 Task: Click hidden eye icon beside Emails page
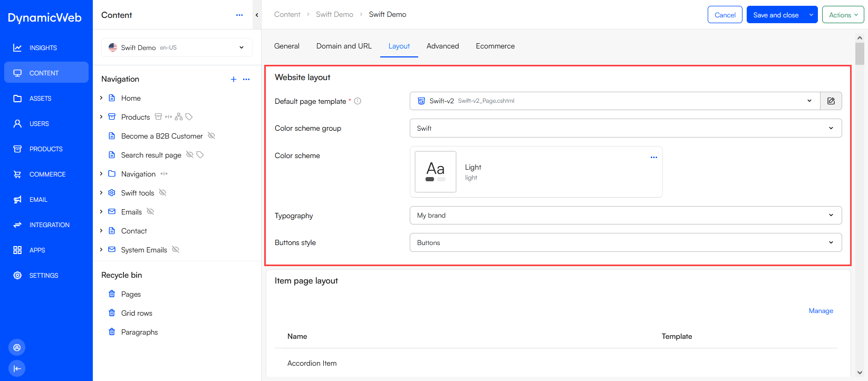(150, 212)
